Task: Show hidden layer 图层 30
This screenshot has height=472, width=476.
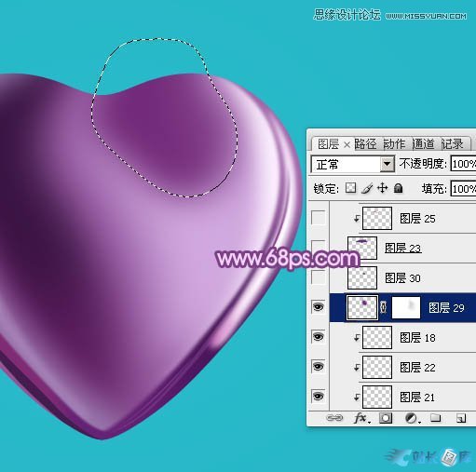Action: (x=319, y=276)
